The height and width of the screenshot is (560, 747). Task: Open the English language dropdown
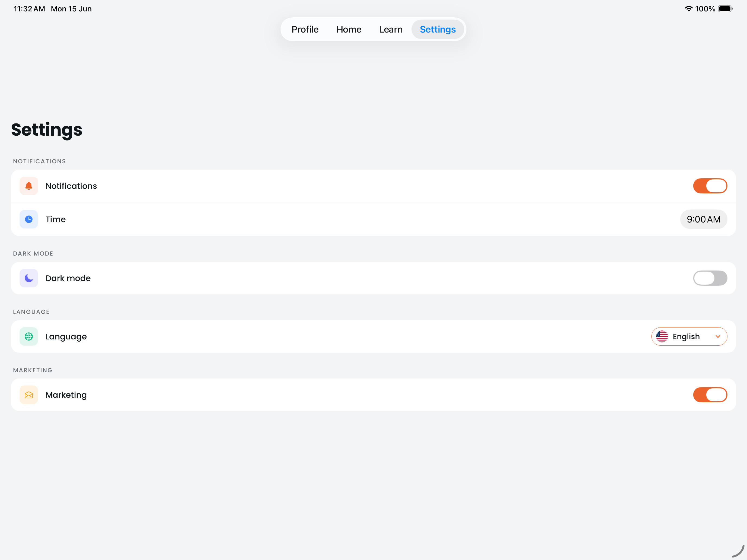click(x=689, y=336)
